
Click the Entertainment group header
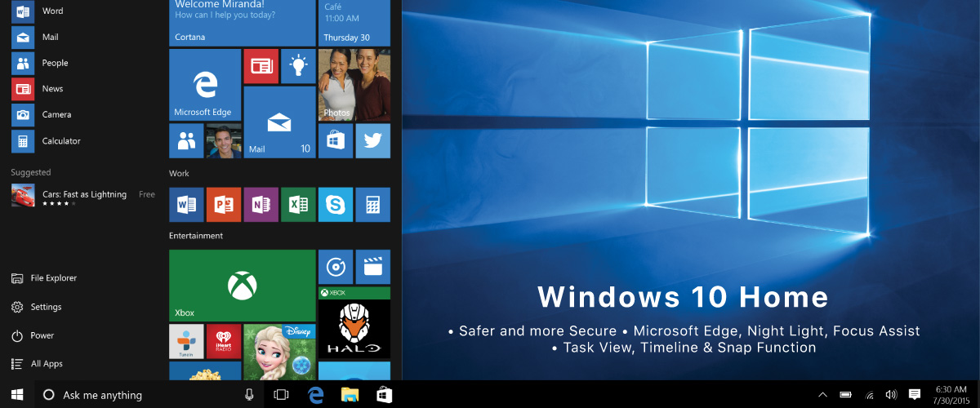tap(196, 236)
